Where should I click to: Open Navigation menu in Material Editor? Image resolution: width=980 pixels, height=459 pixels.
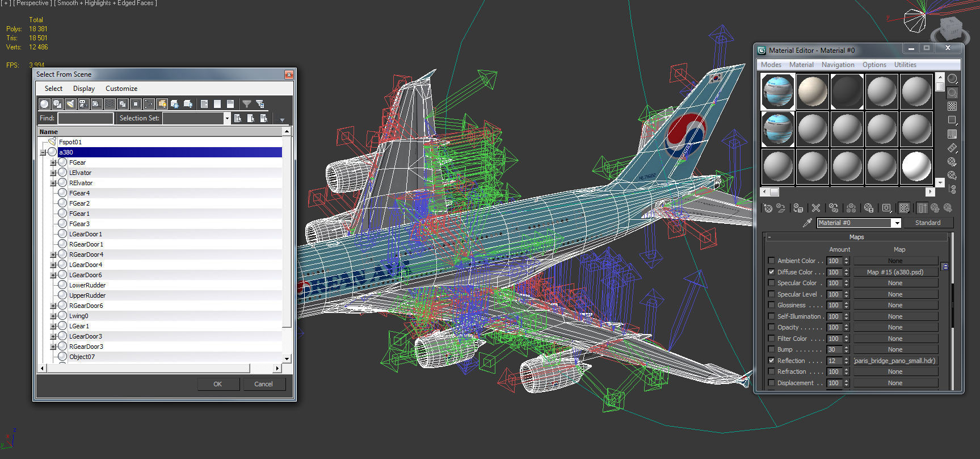[x=838, y=65]
